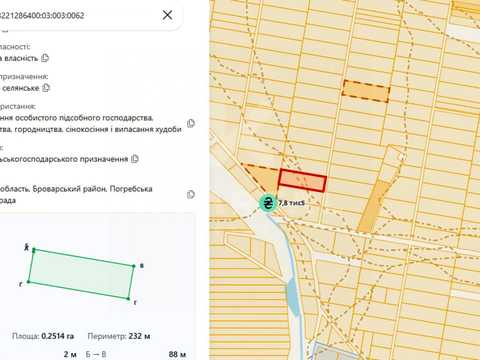
Task: Copy the agricultural category value
Action: 135,159
